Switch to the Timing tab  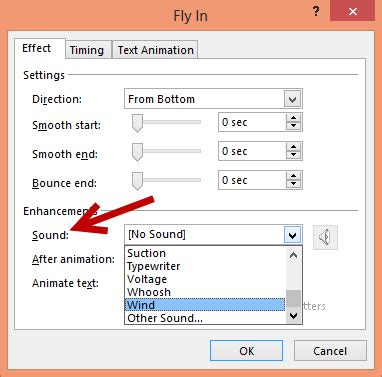click(87, 50)
